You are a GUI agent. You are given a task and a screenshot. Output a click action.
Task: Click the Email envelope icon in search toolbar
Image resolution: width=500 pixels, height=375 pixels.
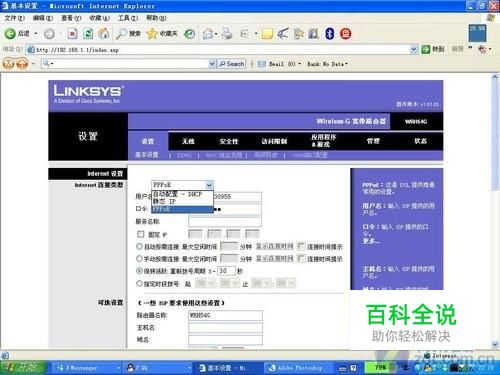point(262,64)
